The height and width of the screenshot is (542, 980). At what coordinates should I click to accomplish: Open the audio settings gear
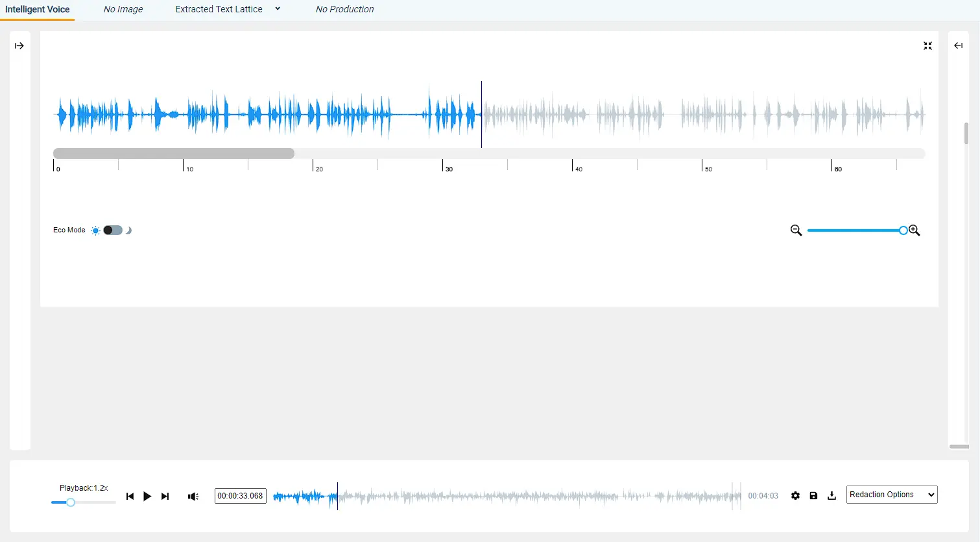tap(796, 496)
